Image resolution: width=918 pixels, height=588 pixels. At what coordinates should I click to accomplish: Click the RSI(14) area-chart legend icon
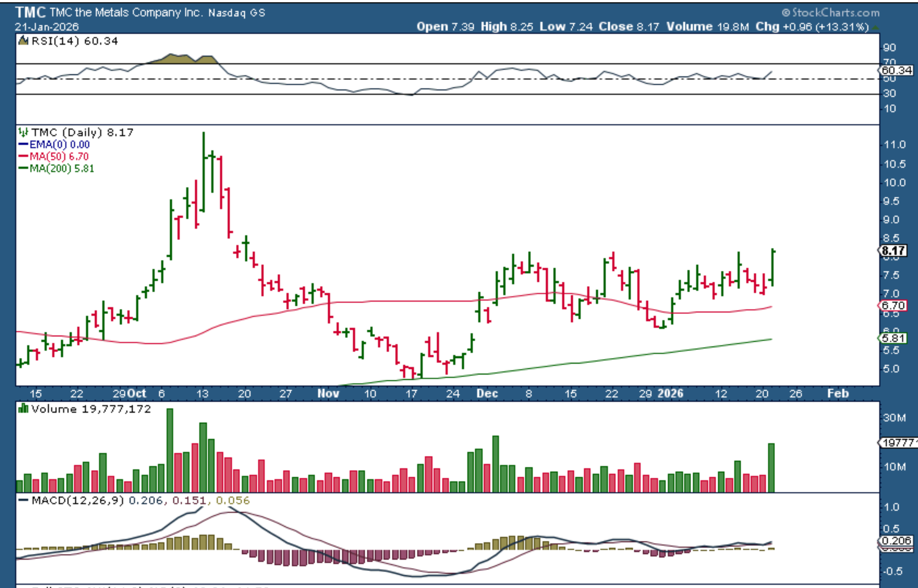coord(23,41)
